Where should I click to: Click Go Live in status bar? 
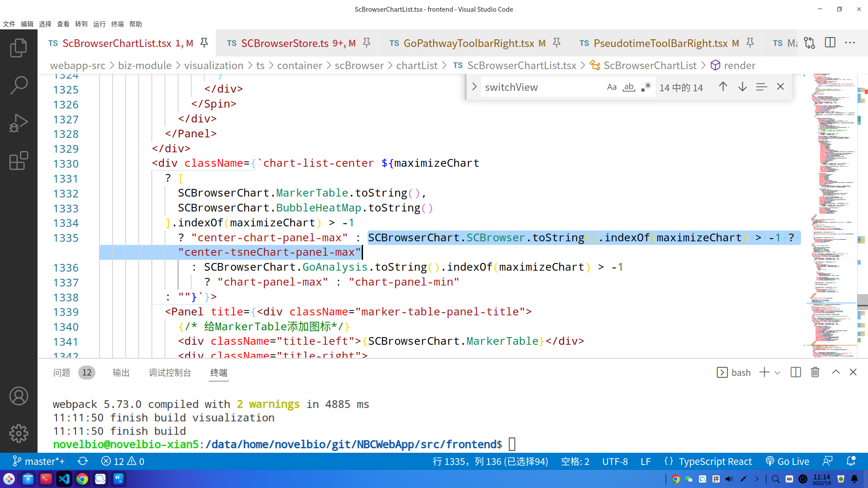click(x=788, y=461)
